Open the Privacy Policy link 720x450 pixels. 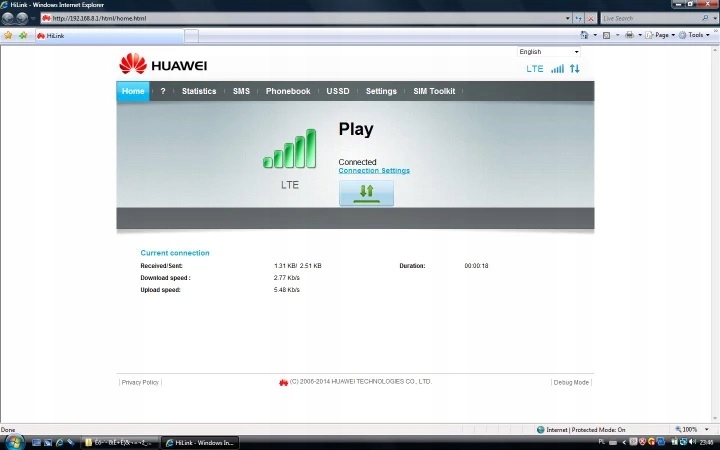point(140,382)
